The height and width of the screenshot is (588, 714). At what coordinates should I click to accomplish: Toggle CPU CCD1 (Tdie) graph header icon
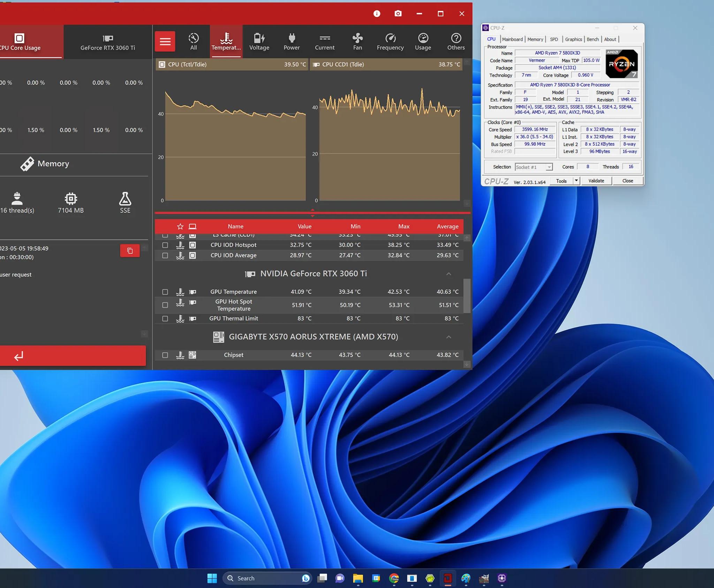click(x=316, y=64)
